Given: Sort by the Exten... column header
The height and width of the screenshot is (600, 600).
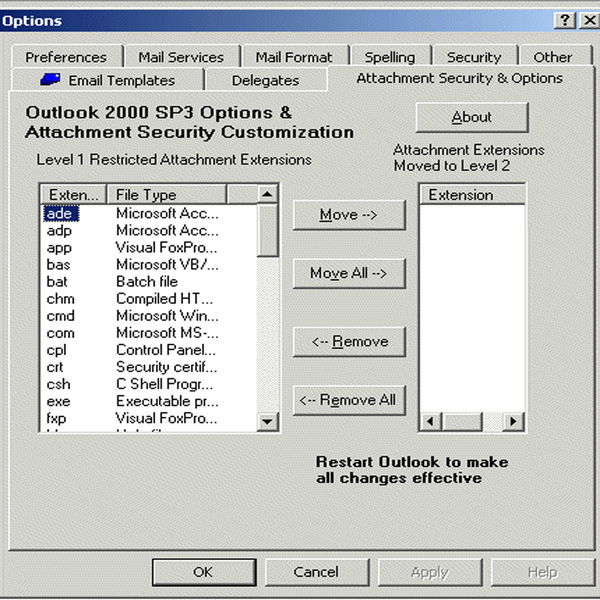Looking at the screenshot, I should point(73,195).
